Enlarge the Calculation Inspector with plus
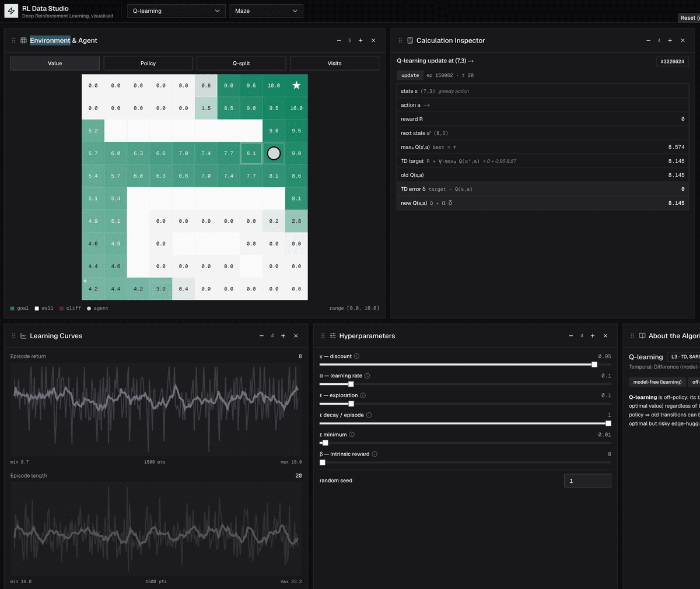The image size is (700, 589). coord(670,41)
